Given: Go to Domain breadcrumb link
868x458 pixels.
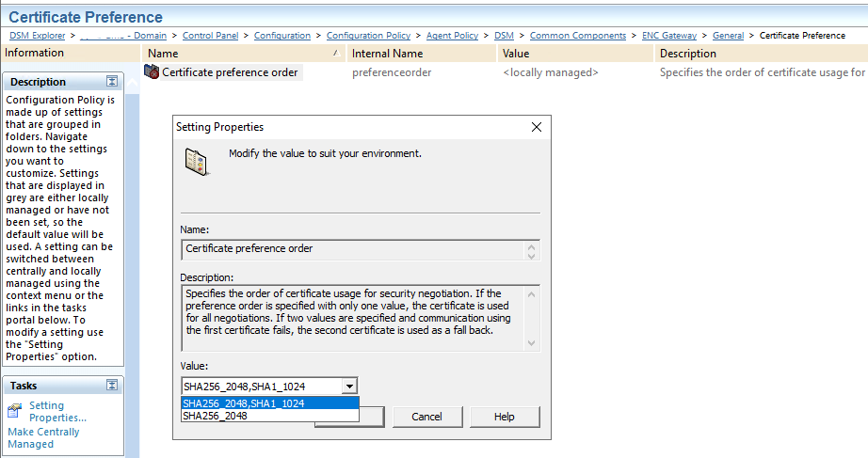Looking at the screenshot, I should 123,36.
